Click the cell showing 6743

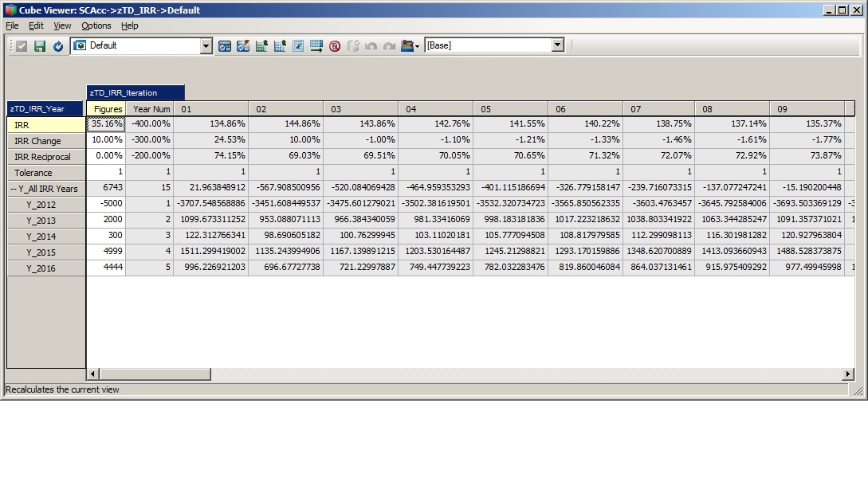[106, 188]
